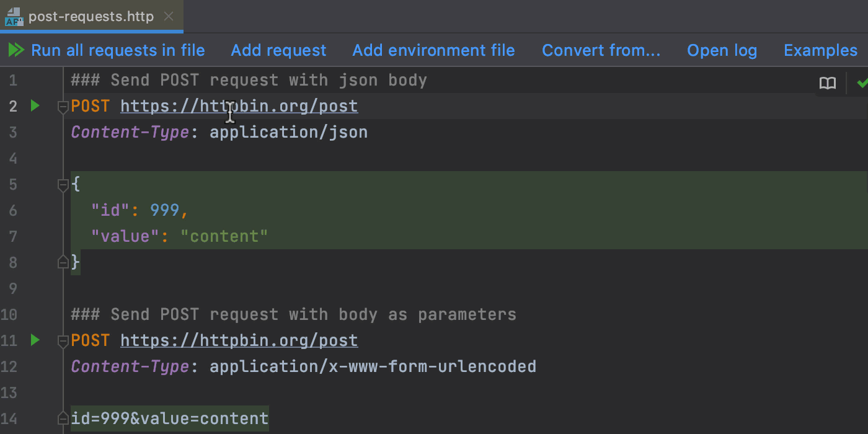Run the POST request on line 11
This screenshot has width=868, height=434.
[35, 340]
